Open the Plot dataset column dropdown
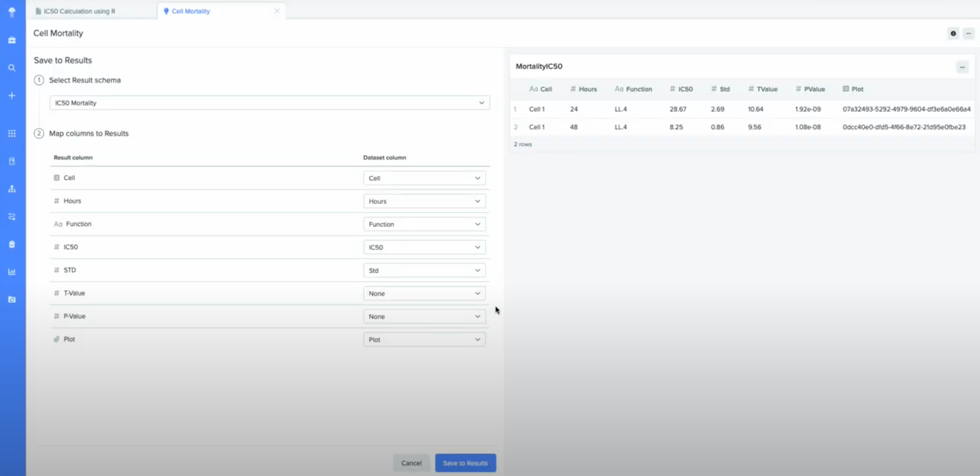The width and height of the screenshot is (980, 476). click(424, 339)
